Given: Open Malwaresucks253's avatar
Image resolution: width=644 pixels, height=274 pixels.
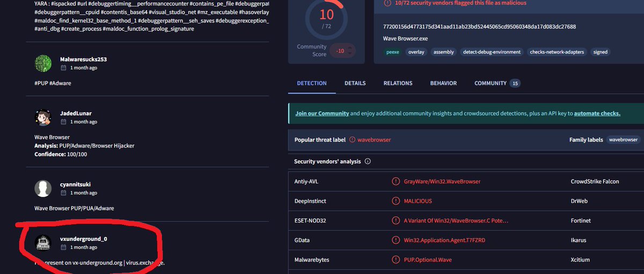Looking at the screenshot, I should coord(43,63).
